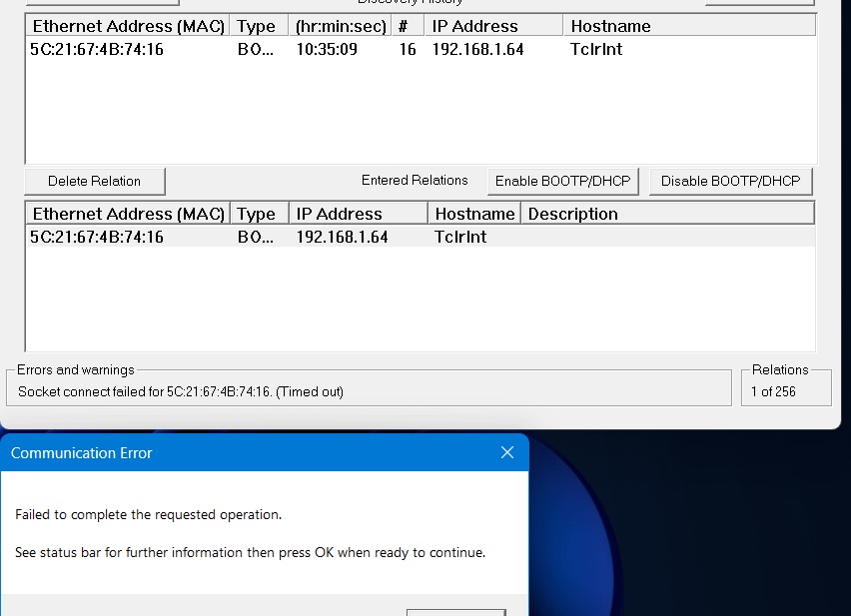
Task: Click the Entered Relations label
Action: click(415, 180)
